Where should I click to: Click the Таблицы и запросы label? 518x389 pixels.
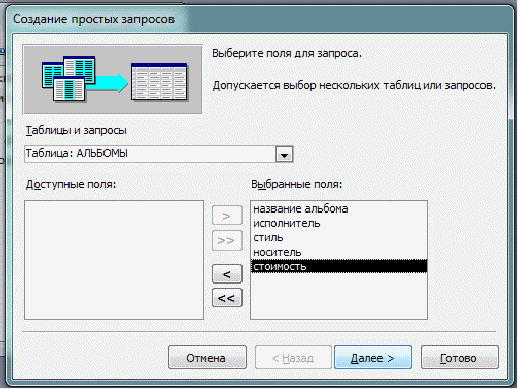76,130
